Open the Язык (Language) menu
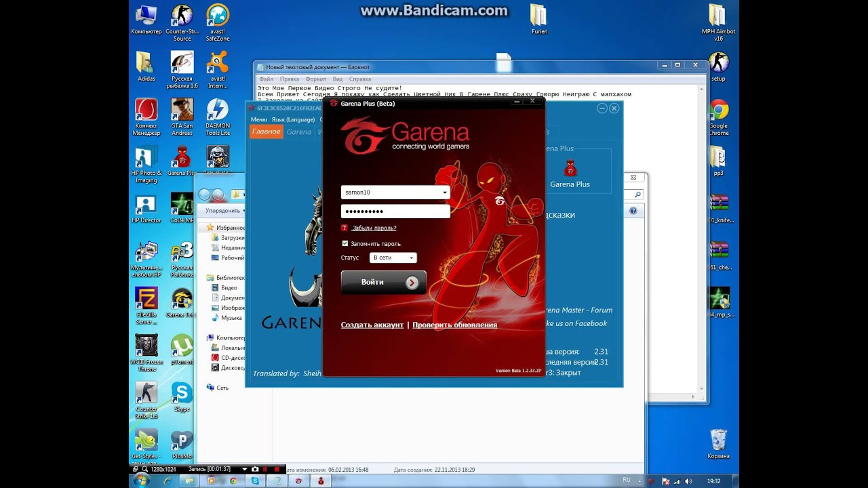This screenshot has width=868, height=488. 293,119
